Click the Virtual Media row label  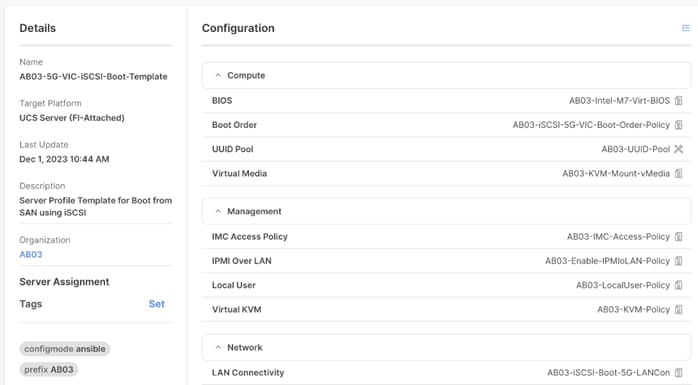(x=239, y=174)
